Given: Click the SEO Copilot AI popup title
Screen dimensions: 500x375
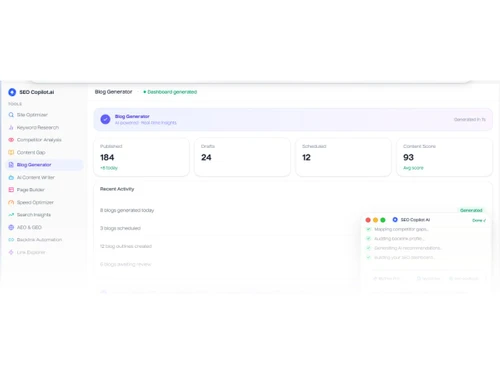Looking at the screenshot, I should tap(415, 220).
